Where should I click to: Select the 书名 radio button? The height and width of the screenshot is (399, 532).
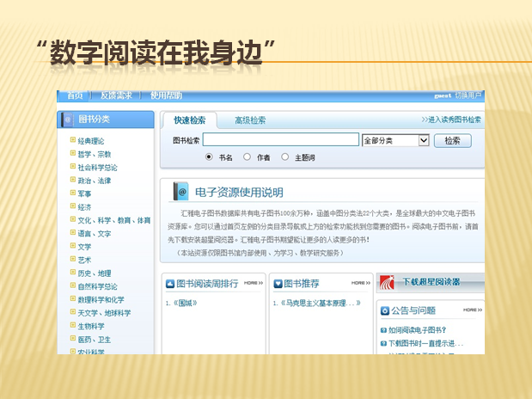[x=209, y=157]
